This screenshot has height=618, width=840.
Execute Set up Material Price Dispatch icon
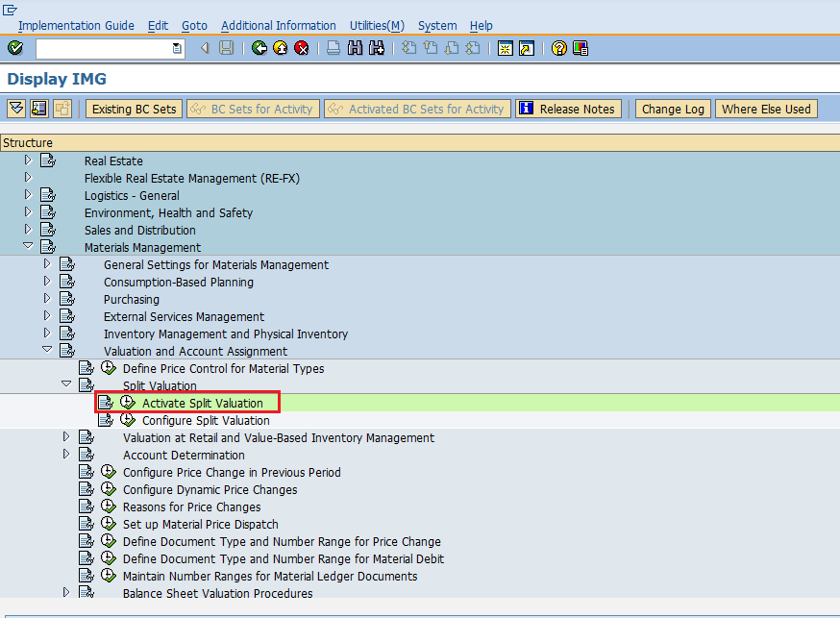tap(109, 523)
